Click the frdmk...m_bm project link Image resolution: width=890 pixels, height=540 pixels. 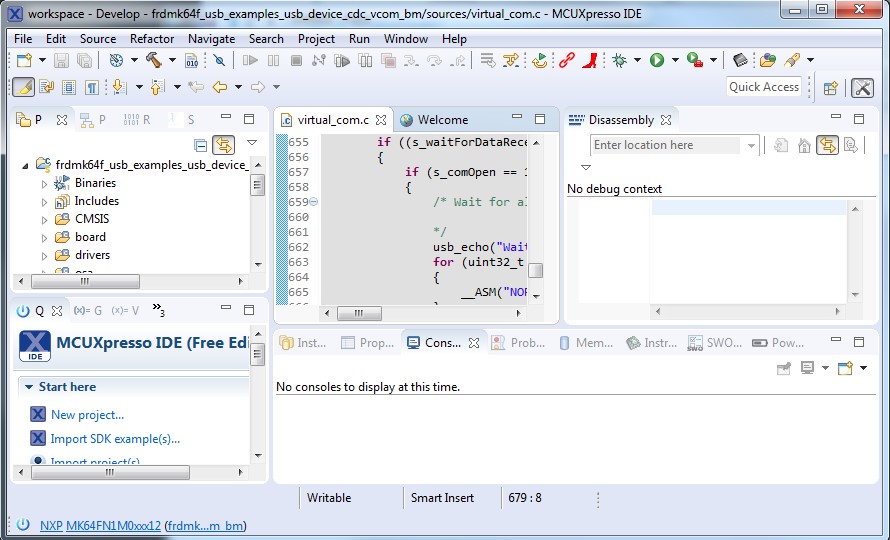click(x=205, y=526)
